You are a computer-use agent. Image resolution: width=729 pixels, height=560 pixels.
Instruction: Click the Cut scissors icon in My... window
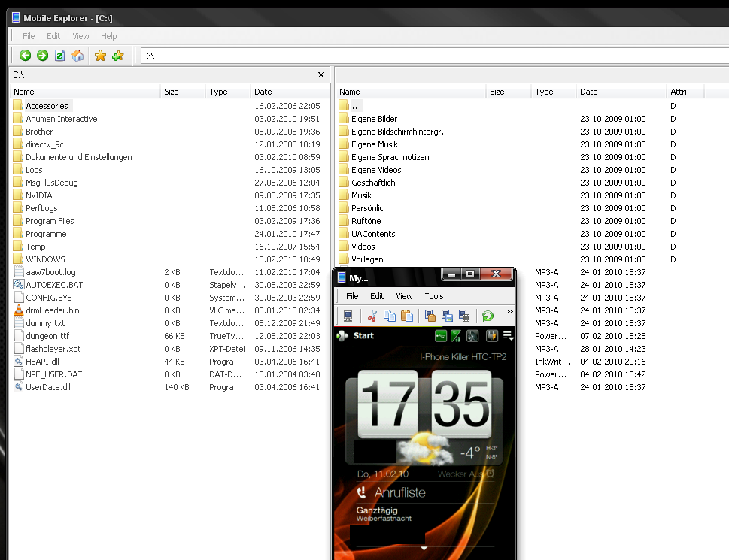pyautogui.click(x=372, y=316)
